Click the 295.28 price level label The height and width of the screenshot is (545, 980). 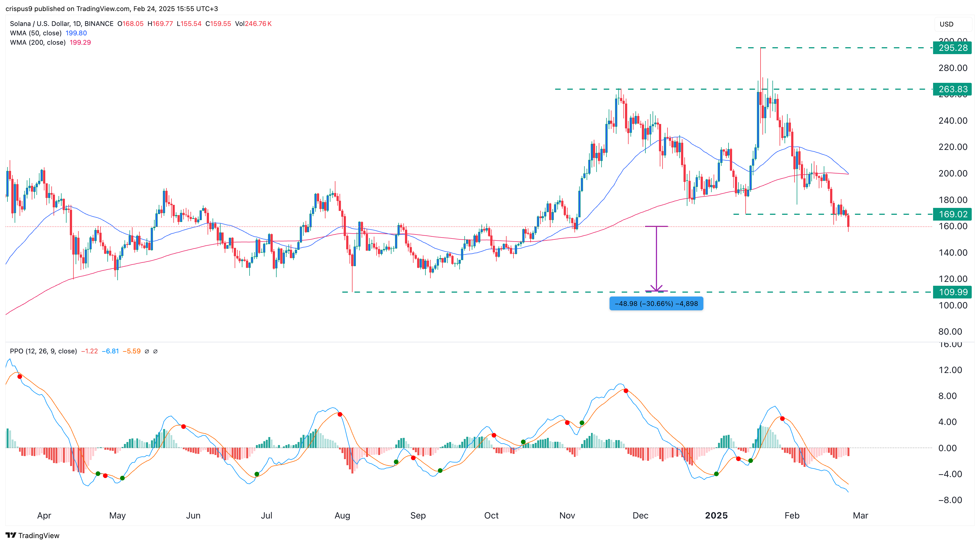952,48
